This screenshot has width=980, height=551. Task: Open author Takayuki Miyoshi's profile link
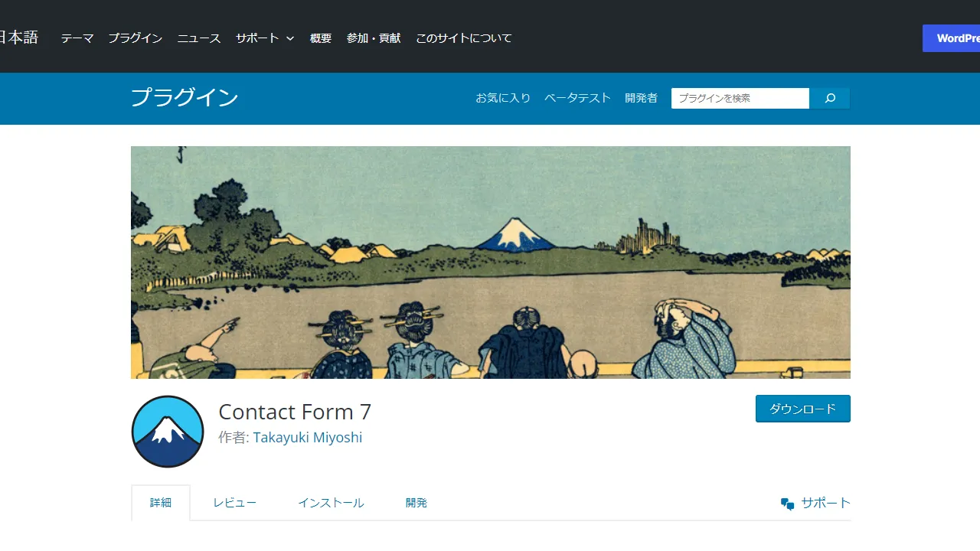pos(308,438)
